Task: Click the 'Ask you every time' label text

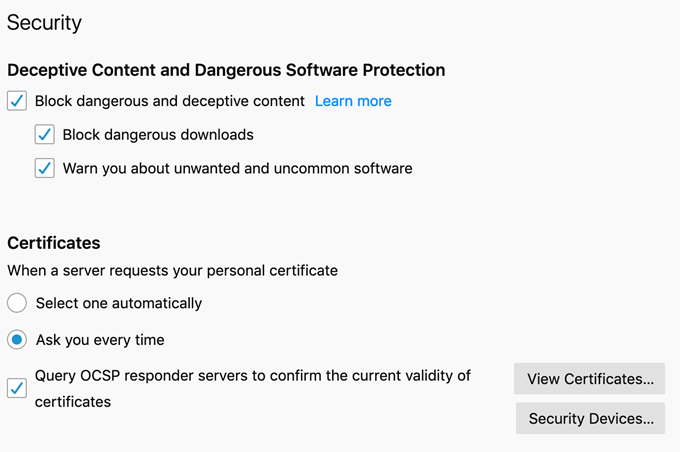Action: (x=100, y=340)
